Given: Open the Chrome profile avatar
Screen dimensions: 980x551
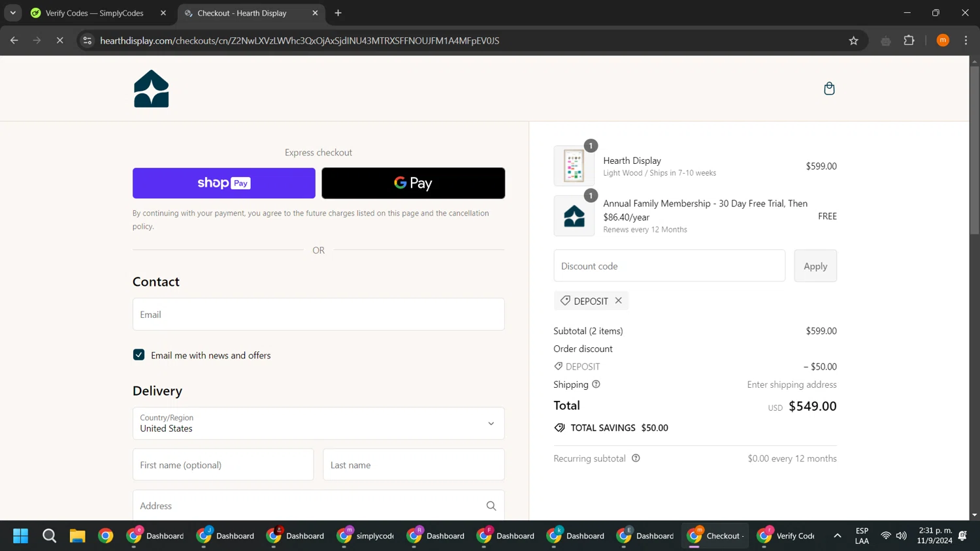Looking at the screenshot, I should coord(943,40).
